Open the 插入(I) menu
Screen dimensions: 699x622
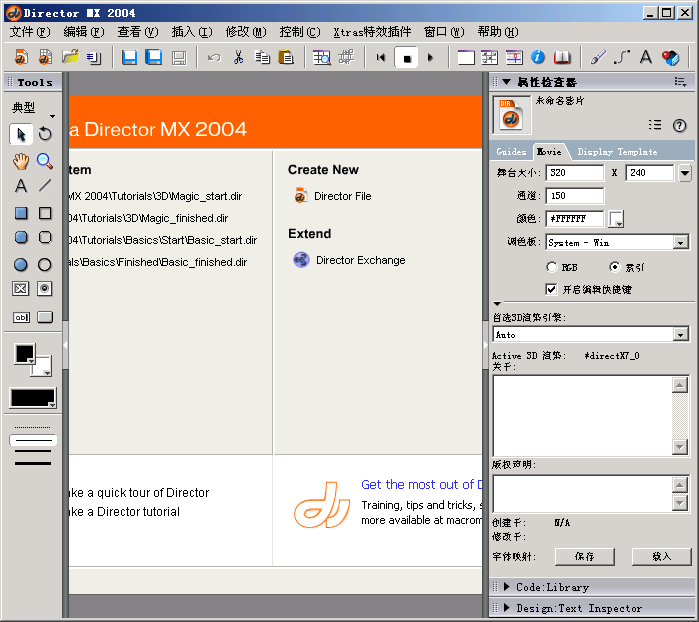point(192,32)
